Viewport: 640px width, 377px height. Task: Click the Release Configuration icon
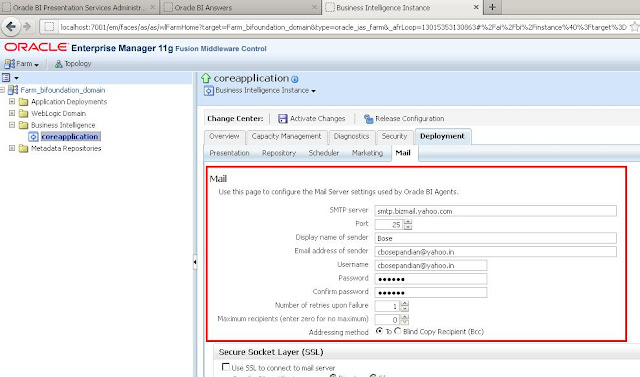tap(369, 119)
